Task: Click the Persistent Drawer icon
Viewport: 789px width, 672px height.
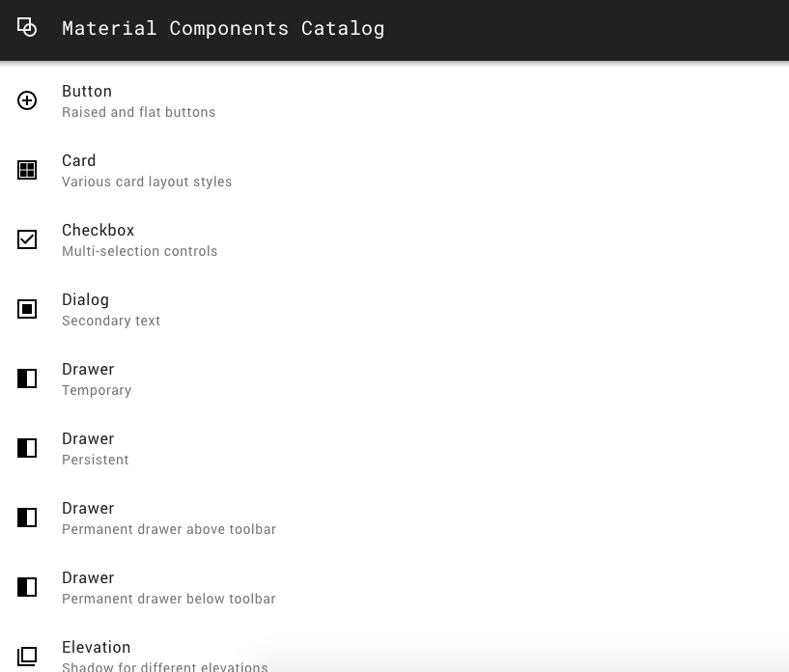Action: 27,448
